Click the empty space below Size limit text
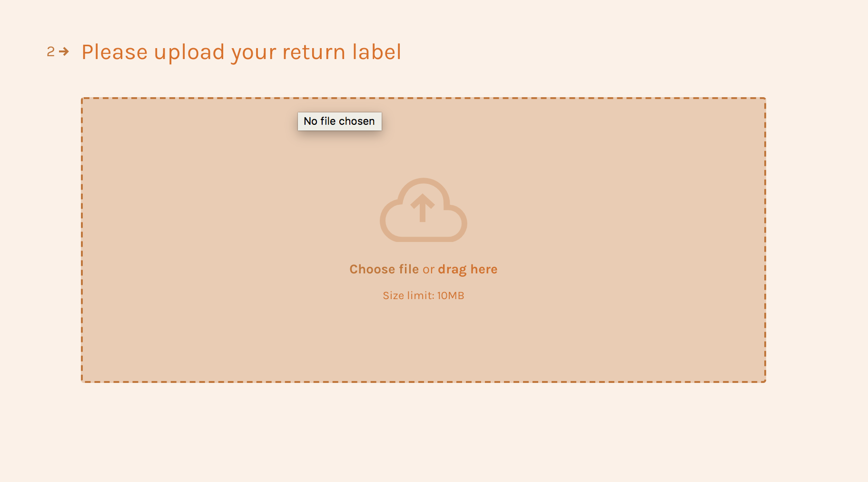 (x=423, y=338)
